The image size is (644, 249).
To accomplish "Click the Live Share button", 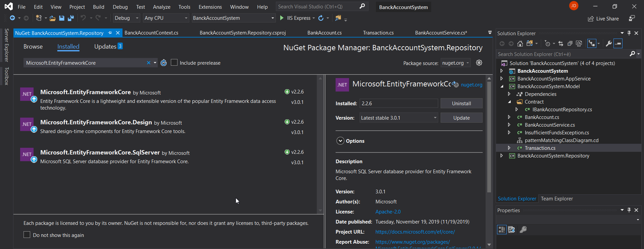I will tap(603, 18).
